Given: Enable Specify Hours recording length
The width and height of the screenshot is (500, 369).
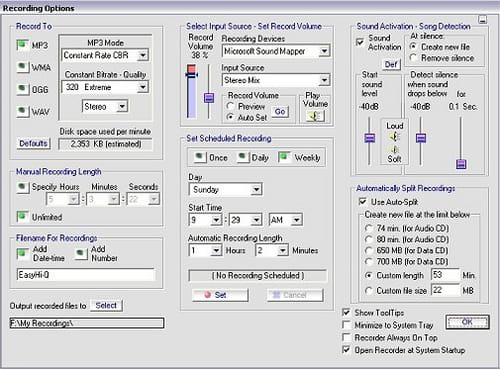Looking at the screenshot, I should (x=22, y=187).
